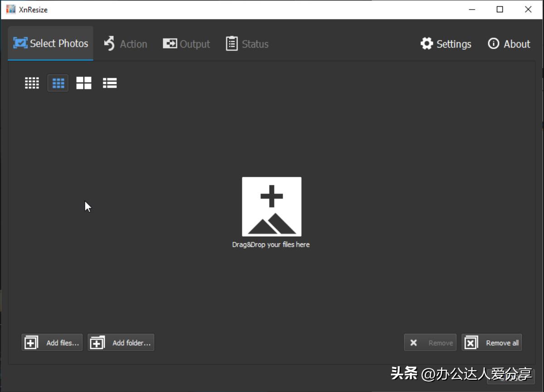Close the XnResize window
The width and height of the screenshot is (544, 392).
pos(528,10)
